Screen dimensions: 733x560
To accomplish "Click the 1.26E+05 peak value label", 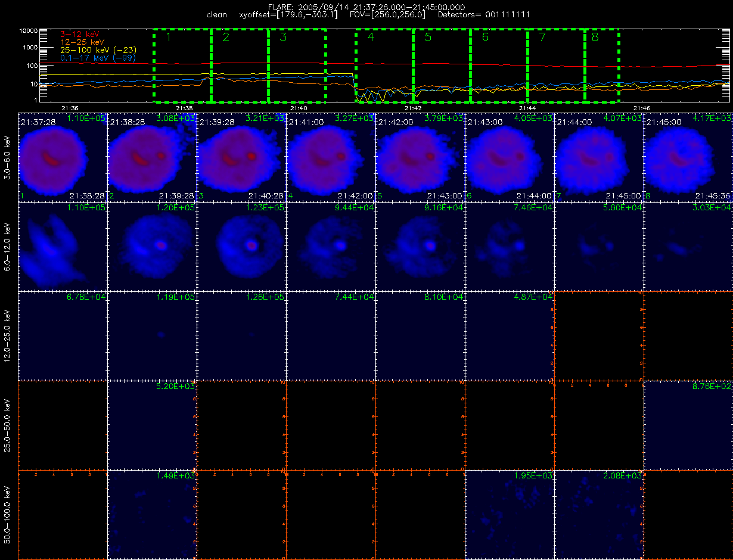I will (266, 296).
